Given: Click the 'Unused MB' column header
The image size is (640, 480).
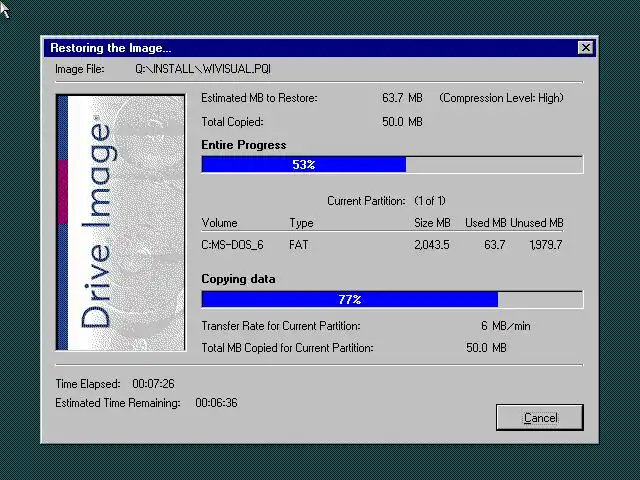Looking at the screenshot, I should point(537,223).
